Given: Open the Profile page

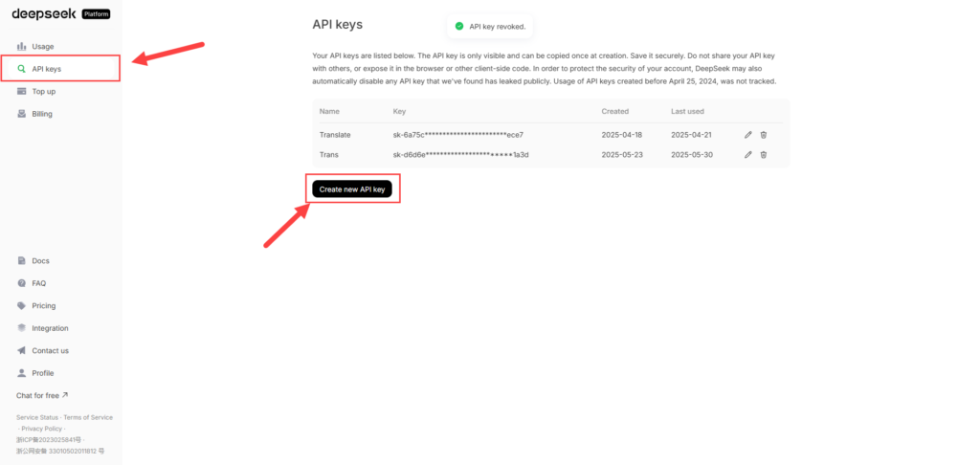Looking at the screenshot, I should [42, 373].
